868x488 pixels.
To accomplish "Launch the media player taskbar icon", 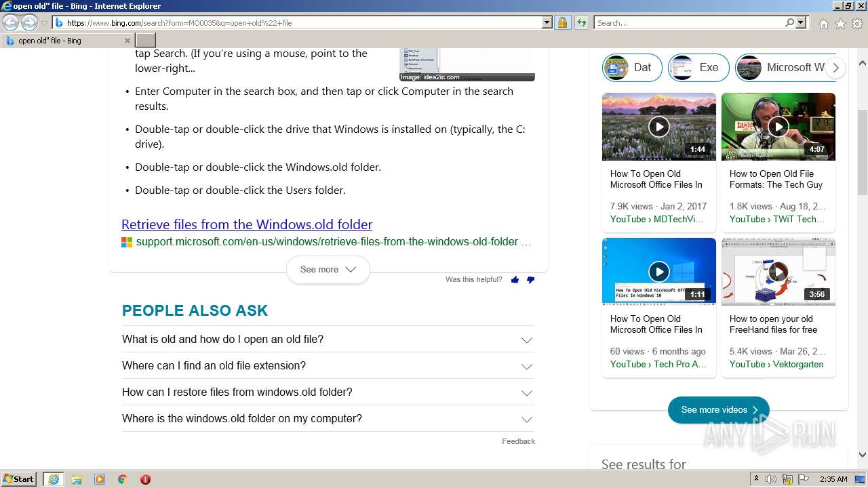I will coord(100,479).
